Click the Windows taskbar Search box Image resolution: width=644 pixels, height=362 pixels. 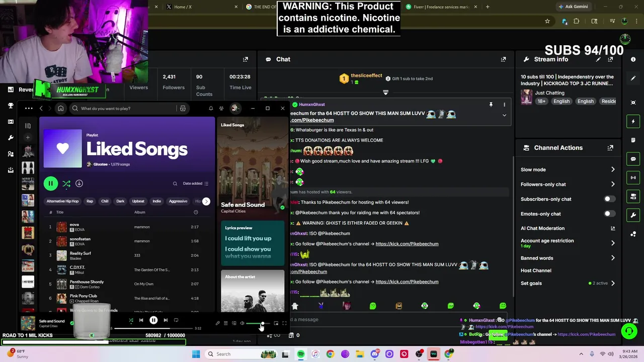240,354
